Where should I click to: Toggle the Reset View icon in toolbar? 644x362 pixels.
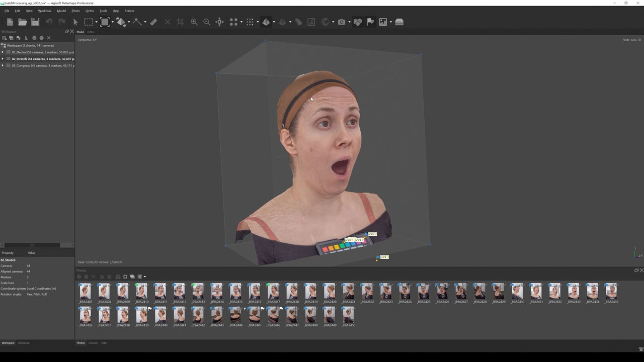219,22
